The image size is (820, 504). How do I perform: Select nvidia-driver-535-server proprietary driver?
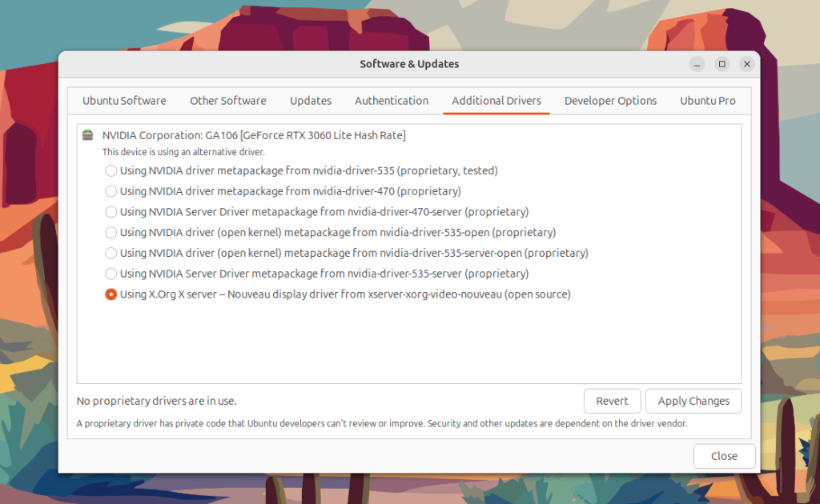coord(111,274)
